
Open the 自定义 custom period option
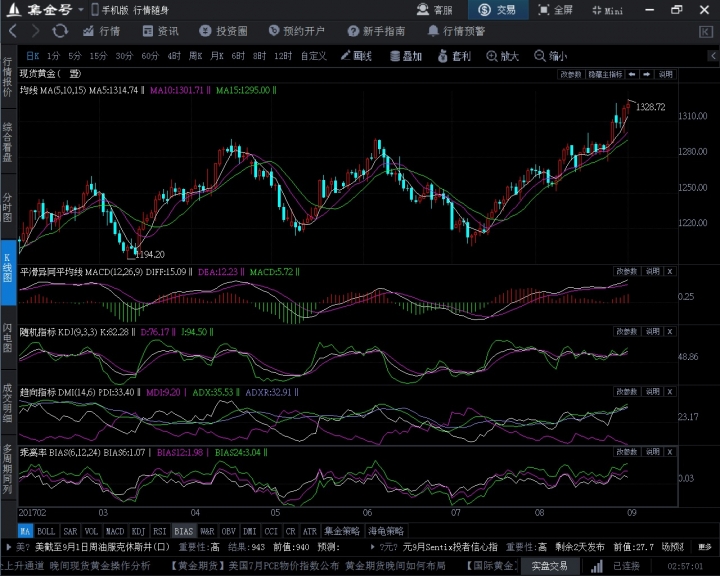click(313, 56)
